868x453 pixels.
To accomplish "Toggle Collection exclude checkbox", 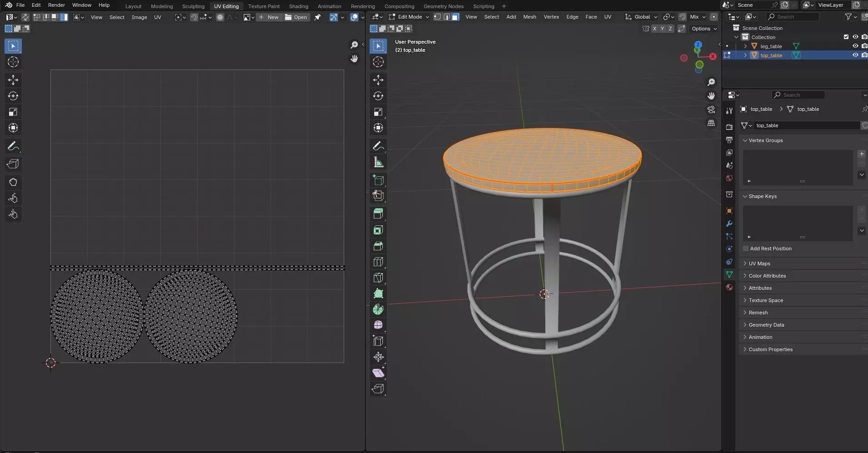I will coord(846,37).
